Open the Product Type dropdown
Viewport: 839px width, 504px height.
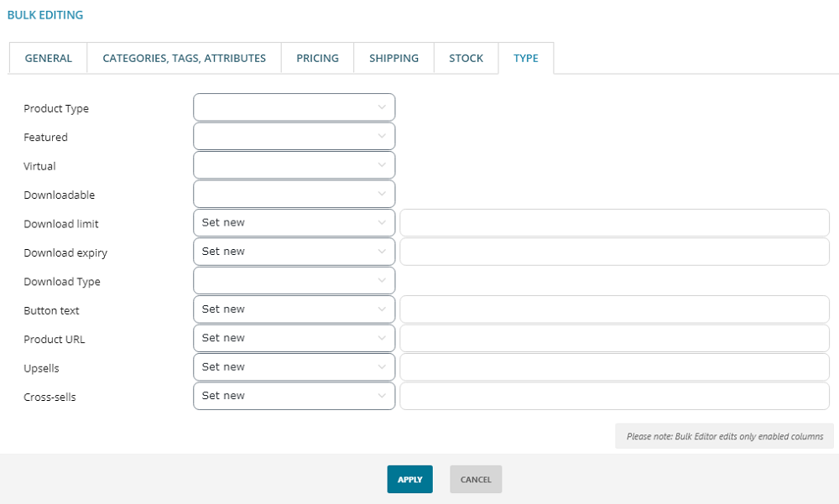click(294, 107)
